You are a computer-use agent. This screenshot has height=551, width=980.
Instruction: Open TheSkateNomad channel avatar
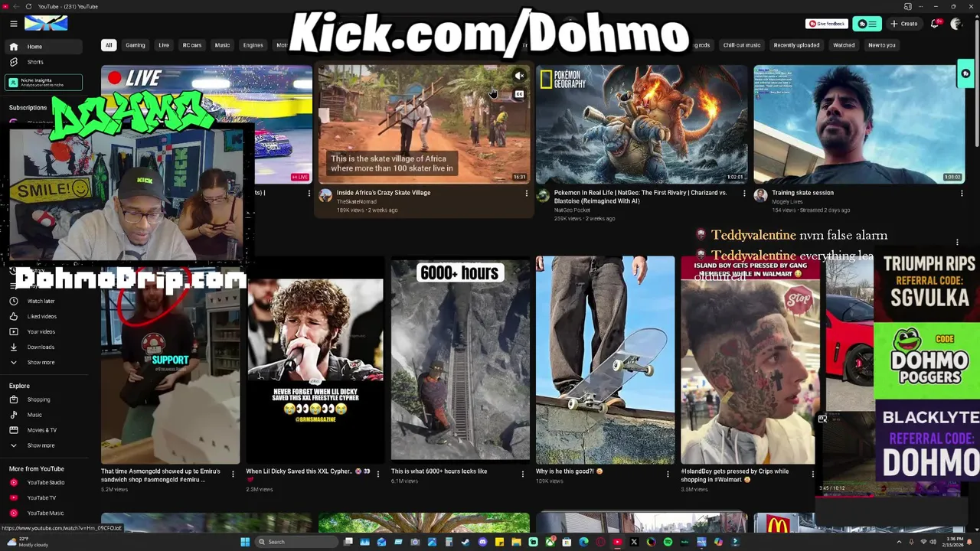(325, 196)
